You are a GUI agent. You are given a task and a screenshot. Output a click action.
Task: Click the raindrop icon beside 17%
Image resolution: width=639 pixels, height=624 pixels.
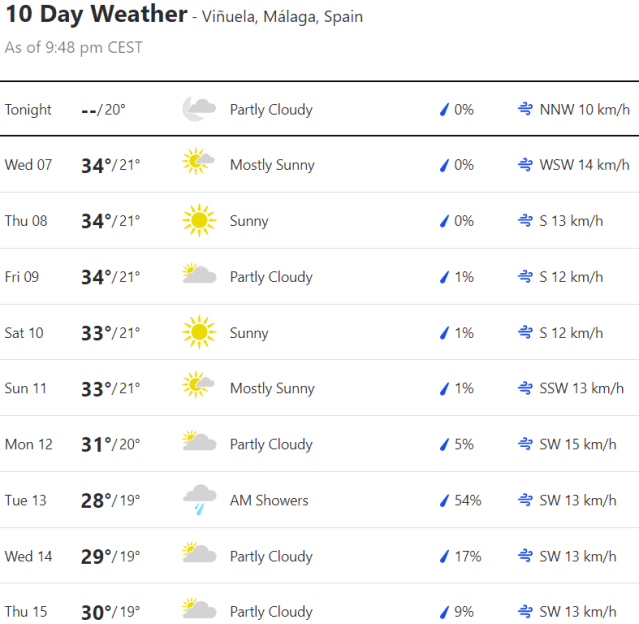coord(444,556)
